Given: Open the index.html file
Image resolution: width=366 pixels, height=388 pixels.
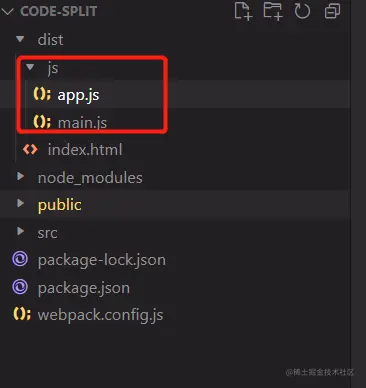Looking at the screenshot, I should point(85,149).
